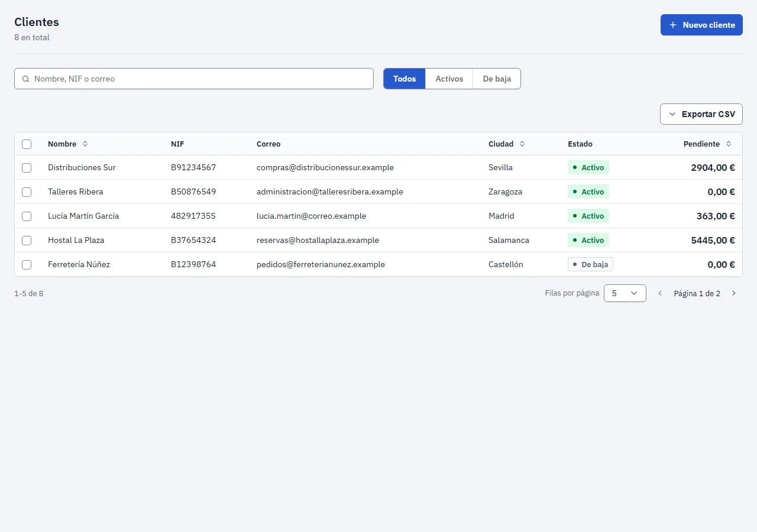The width and height of the screenshot is (757, 532).
Task: Sort by Ciudad column arrows
Action: click(522, 144)
